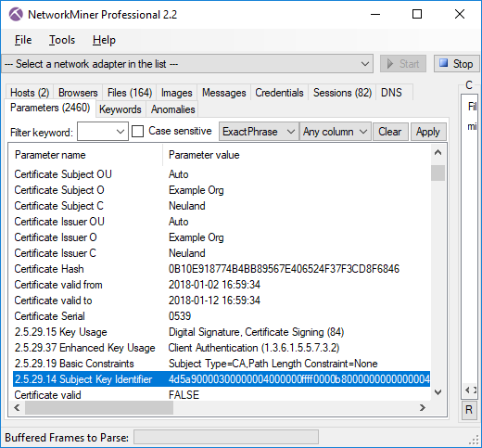The image size is (482, 448).
Task: Open the Credentials tab
Action: tap(279, 93)
